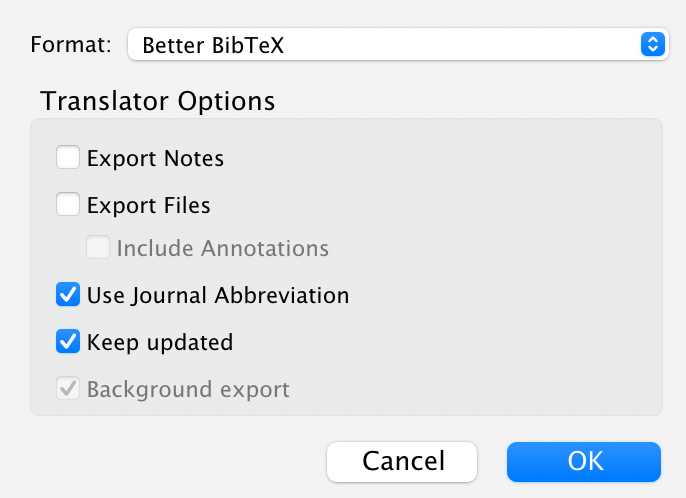Confirm export with the OK button

click(584, 462)
